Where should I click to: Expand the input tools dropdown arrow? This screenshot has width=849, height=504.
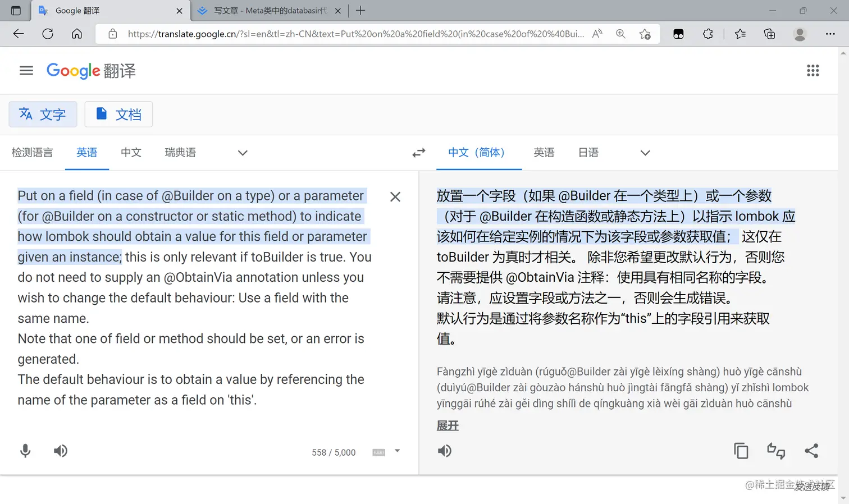coord(397,451)
